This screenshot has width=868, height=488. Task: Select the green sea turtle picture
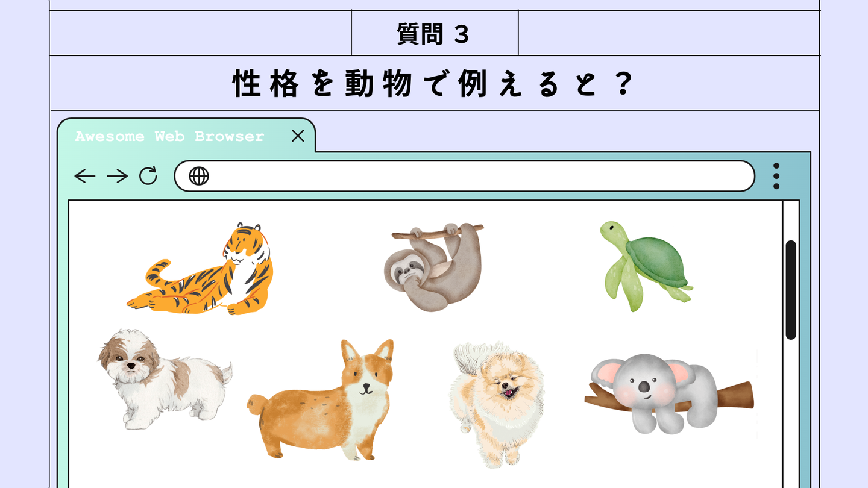coord(646,266)
